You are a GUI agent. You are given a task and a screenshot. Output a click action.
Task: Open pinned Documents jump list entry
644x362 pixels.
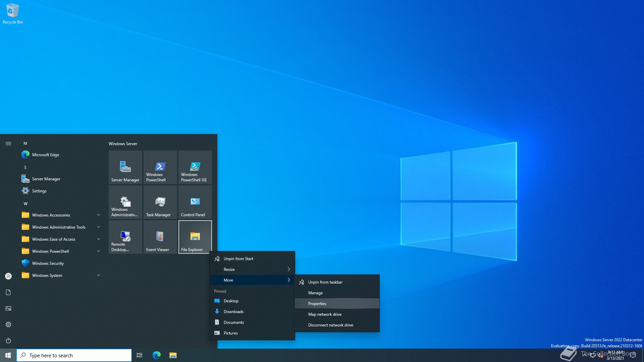pos(252,322)
